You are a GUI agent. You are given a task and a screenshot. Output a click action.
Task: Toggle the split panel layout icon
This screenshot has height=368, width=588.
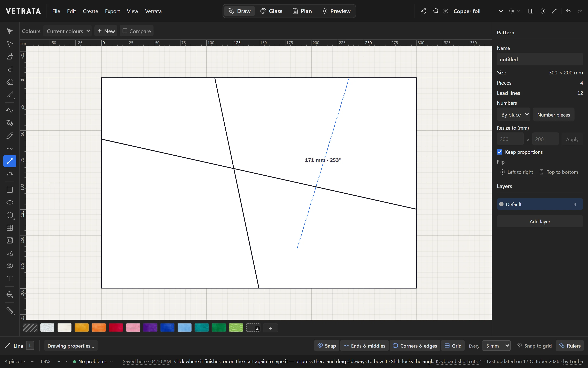[x=531, y=11]
